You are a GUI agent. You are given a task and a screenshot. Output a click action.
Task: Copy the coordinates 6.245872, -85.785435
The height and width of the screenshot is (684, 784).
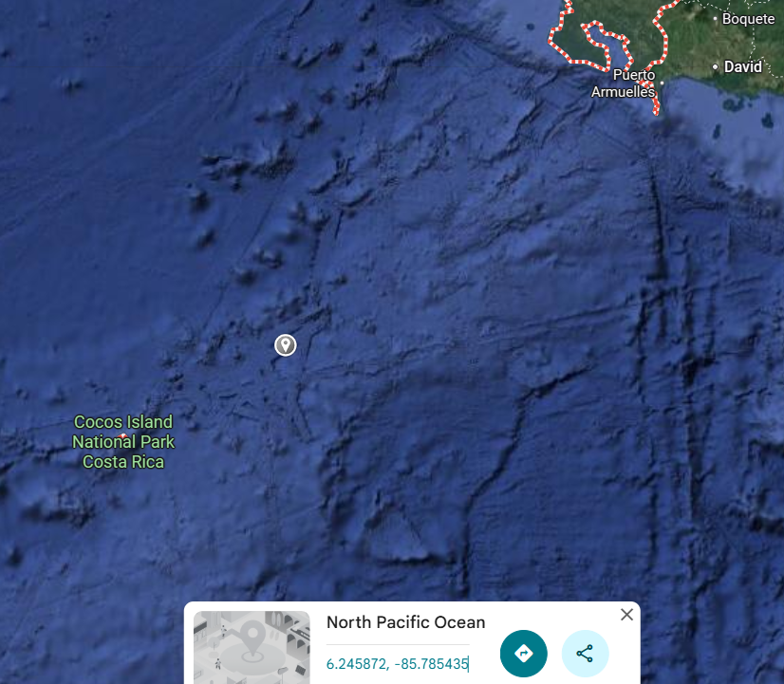point(397,664)
